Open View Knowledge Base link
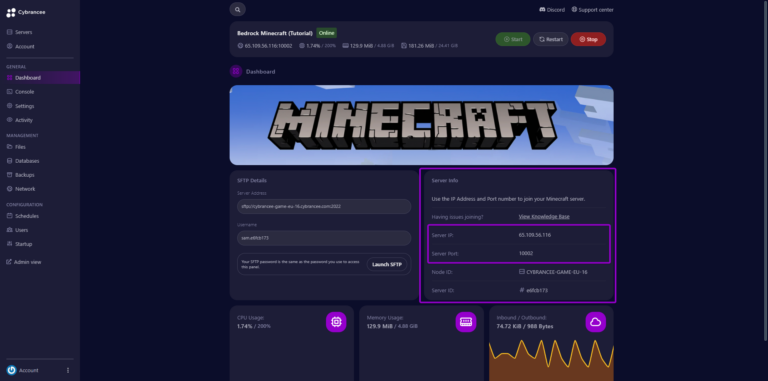 [544, 216]
